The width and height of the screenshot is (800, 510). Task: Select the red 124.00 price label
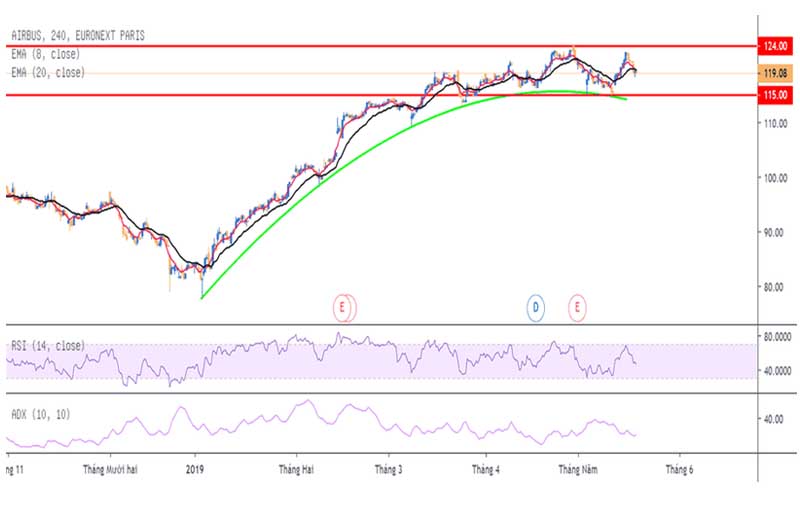(x=776, y=46)
